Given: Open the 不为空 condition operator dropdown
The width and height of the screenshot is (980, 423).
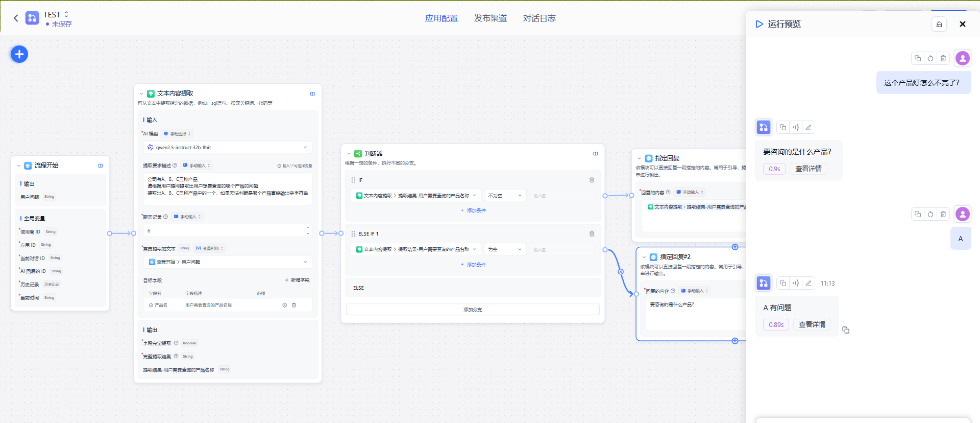Looking at the screenshot, I should pos(504,196).
